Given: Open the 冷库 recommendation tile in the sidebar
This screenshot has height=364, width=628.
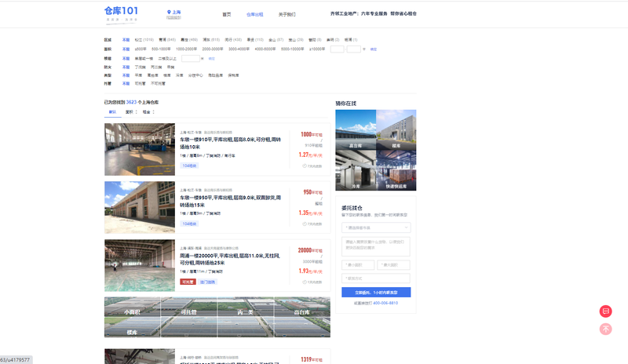Looking at the screenshot, I should (x=356, y=170).
